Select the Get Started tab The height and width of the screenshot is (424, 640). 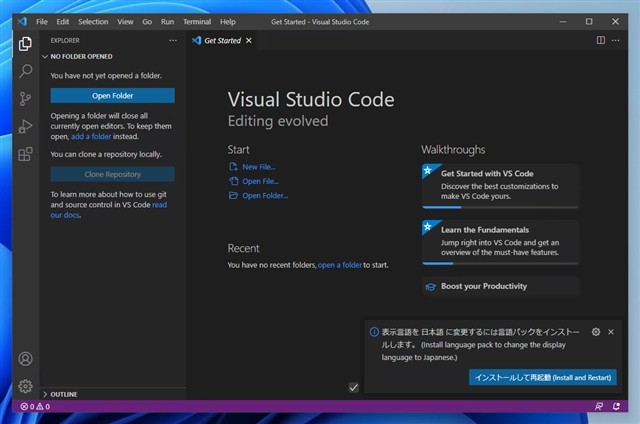pos(222,41)
